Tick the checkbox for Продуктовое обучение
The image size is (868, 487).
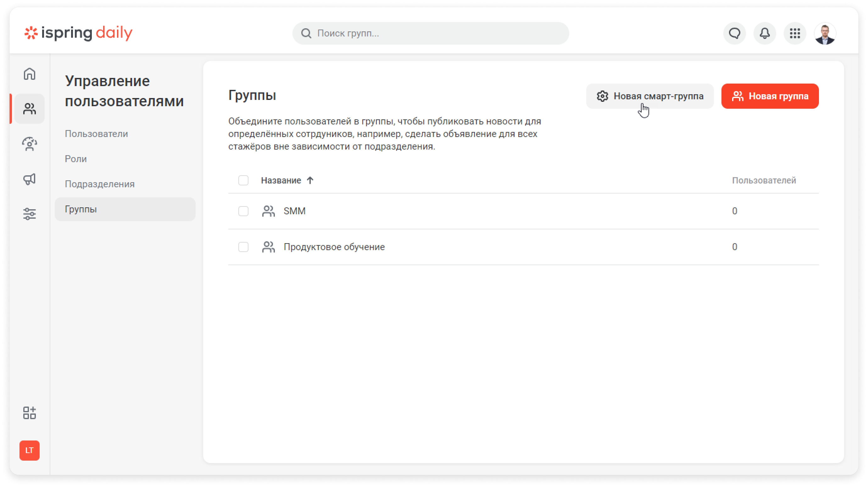pyautogui.click(x=243, y=247)
